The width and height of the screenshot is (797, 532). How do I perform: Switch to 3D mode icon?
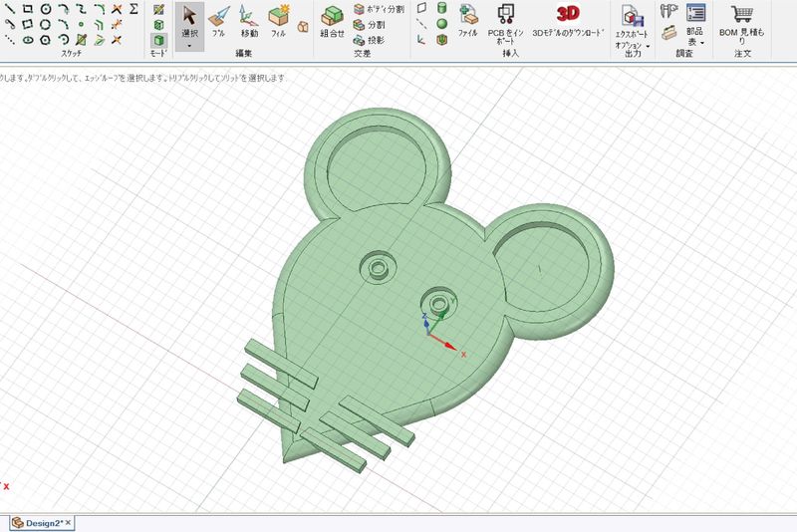pyautogui.click(x=159, y=40)
